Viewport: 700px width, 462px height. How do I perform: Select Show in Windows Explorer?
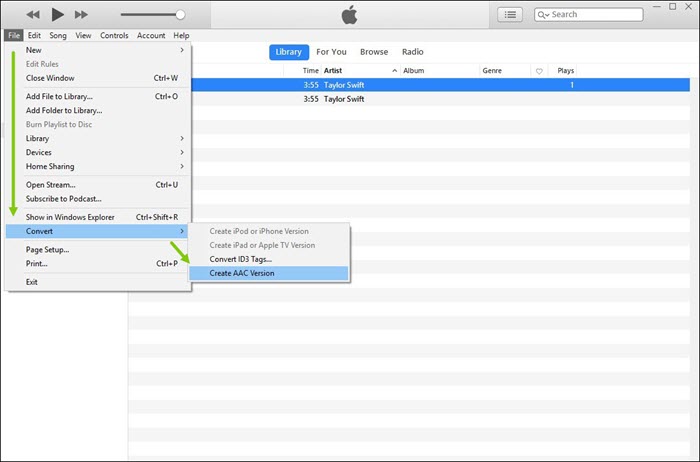[98, 217]
